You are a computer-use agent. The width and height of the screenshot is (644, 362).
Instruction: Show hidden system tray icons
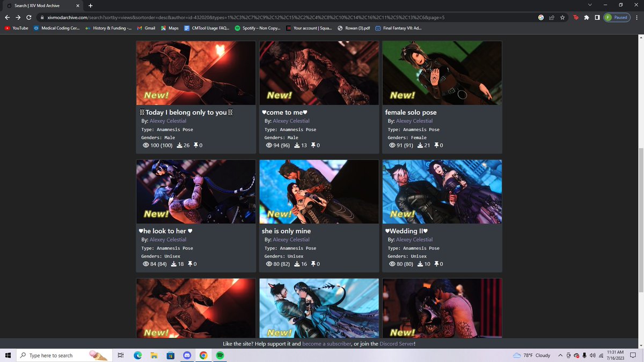(x=560, y=356)
